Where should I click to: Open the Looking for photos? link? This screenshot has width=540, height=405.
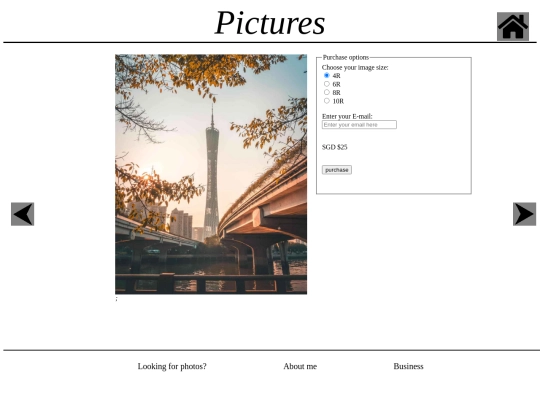click(172, 366)
